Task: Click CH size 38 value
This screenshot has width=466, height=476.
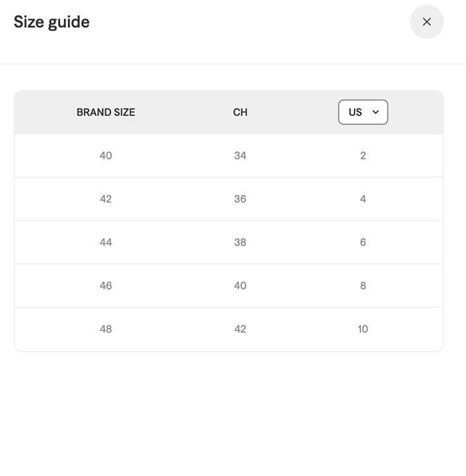Action: coord(240,243)
